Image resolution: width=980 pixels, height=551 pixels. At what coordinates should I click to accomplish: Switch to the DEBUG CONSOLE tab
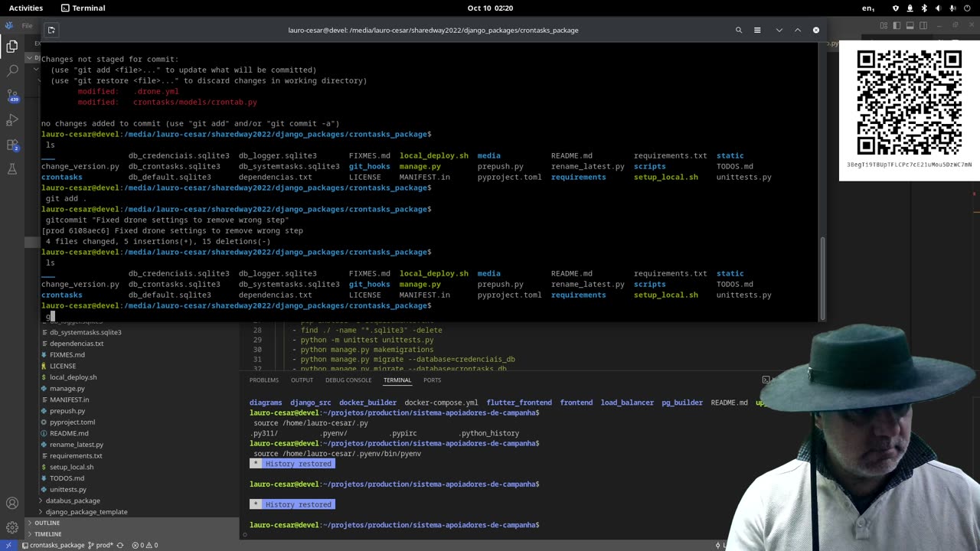[x=348, y=380]
